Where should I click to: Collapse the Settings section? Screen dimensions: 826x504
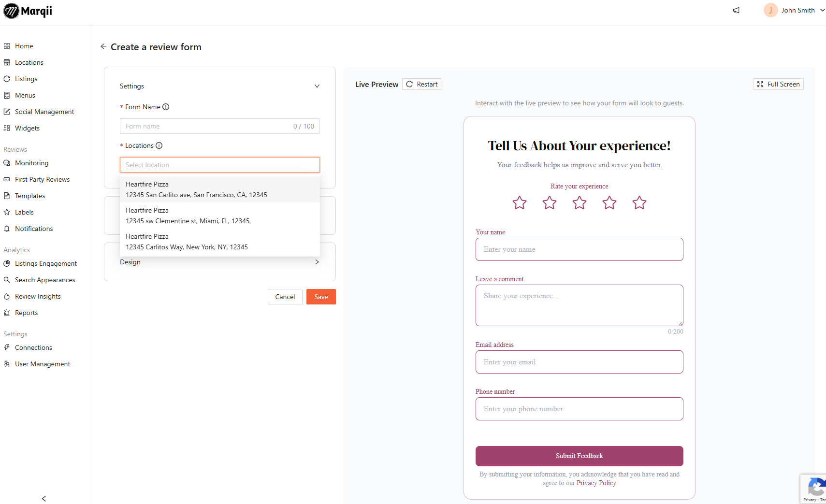[x=317, y=86]
